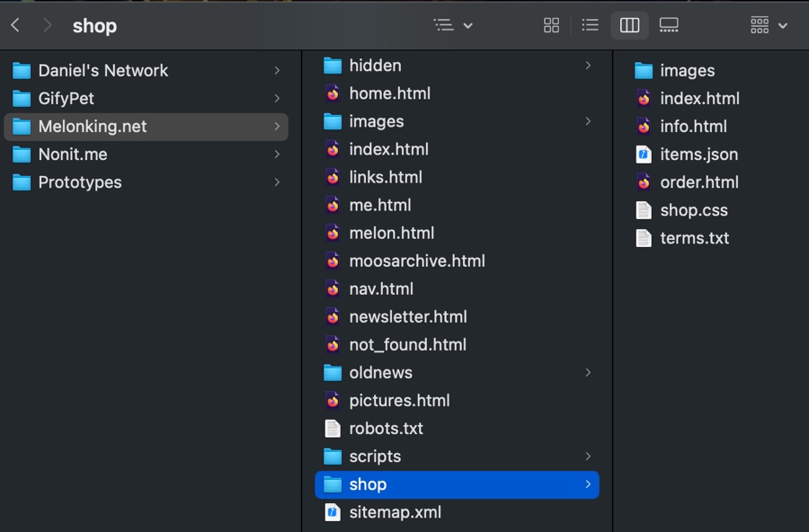Viewport: 809px width, 532px height.
Task: Click the sitemap.xml file icon
Action: tap(333, 512)
